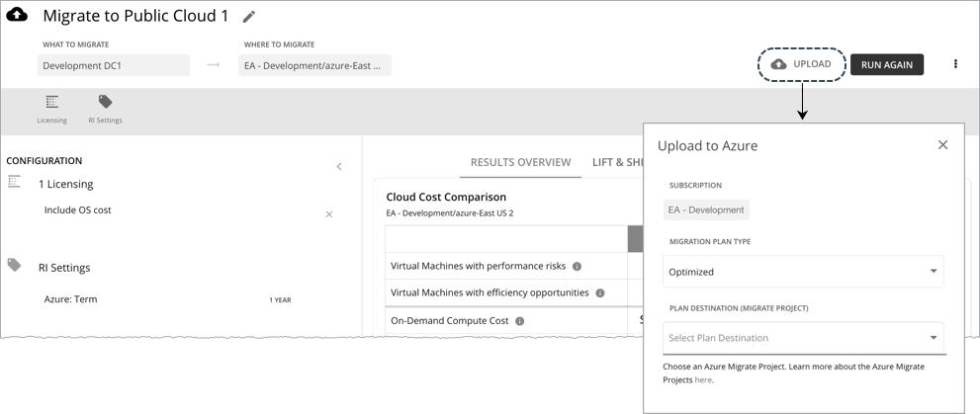Open the RI Settings tag icon in toolbar
This screenshot has height=414, width=980.
coord(105,108)
